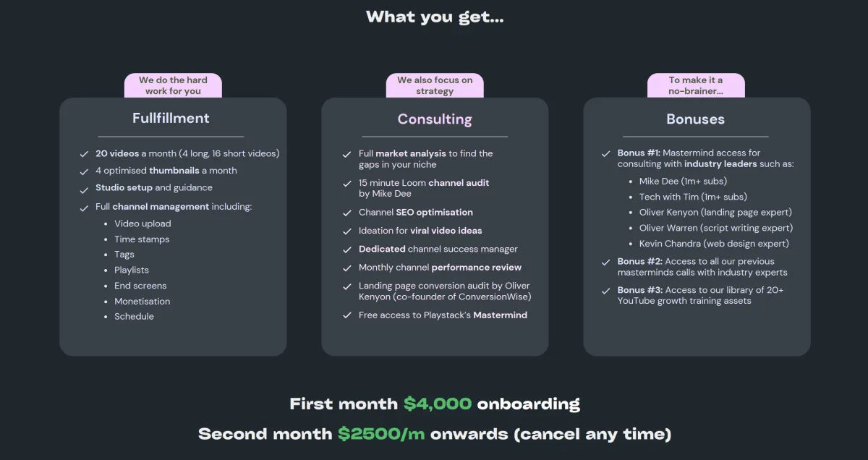Click the checkmark next to Bonus #1
Viewport: 868px width, 460px height.
[x=606, y=153]
